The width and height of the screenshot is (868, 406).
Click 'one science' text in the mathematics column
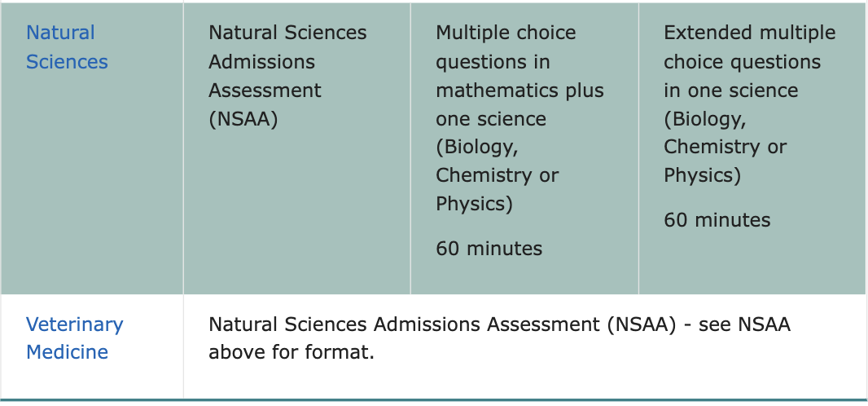tap(491, 119)
